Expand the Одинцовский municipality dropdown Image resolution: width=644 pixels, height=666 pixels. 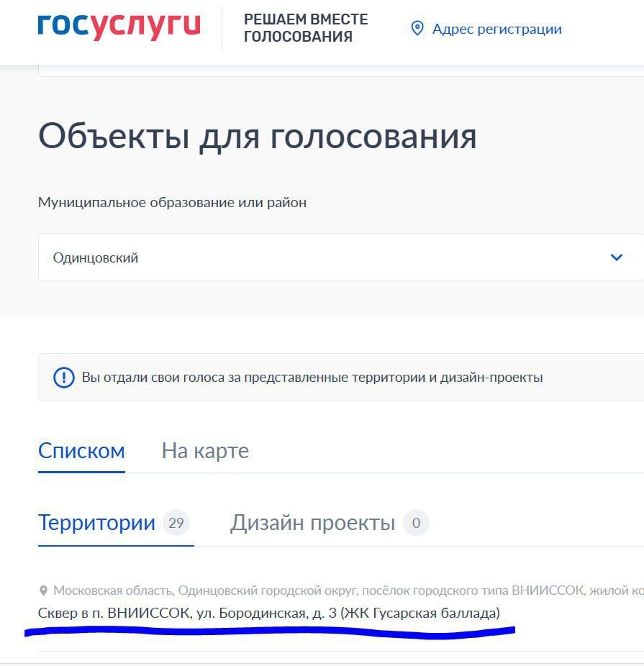coord(340,257)
